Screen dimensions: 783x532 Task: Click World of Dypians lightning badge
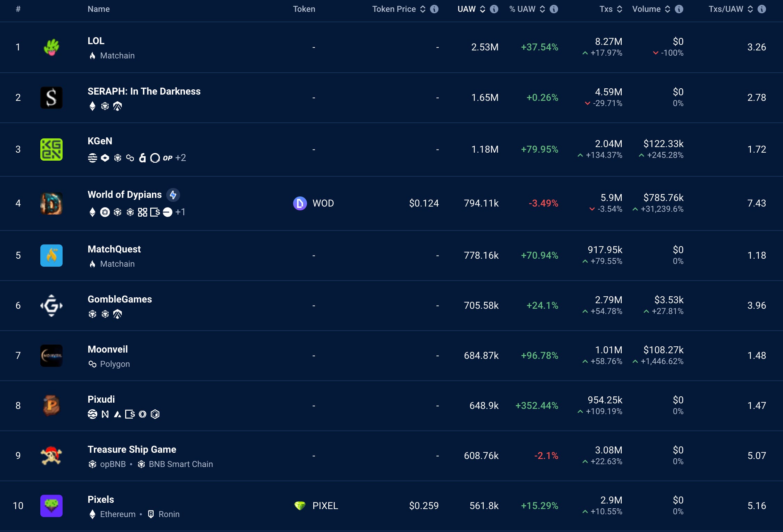coord(173,195)
